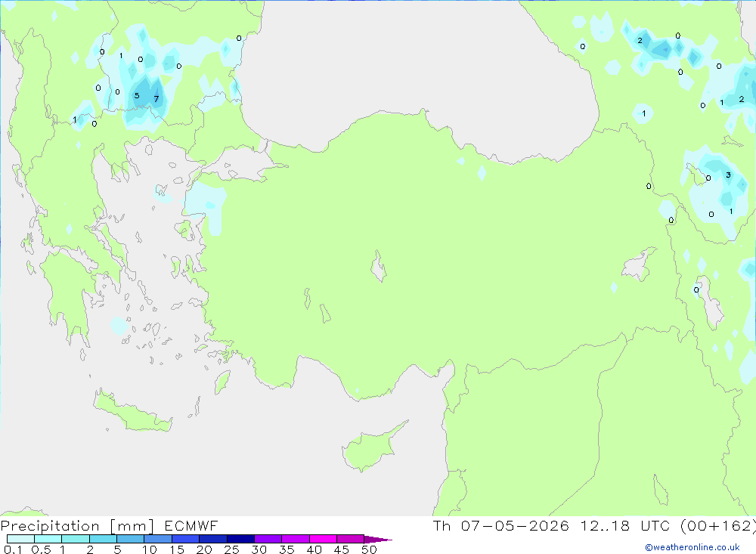Select the '15' legend scale label
The width and height of the screenshot is (756, 554).
tap(177, 549)
